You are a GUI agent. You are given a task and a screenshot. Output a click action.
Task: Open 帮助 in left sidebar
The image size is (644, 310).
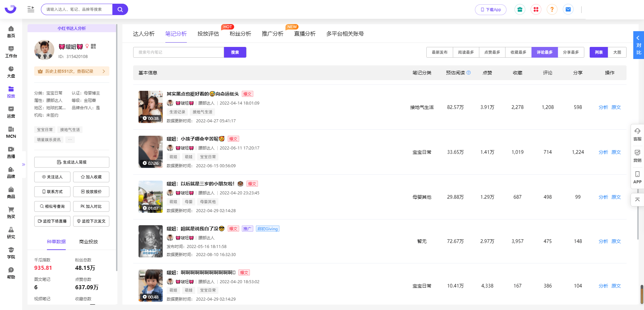[11, 273]
